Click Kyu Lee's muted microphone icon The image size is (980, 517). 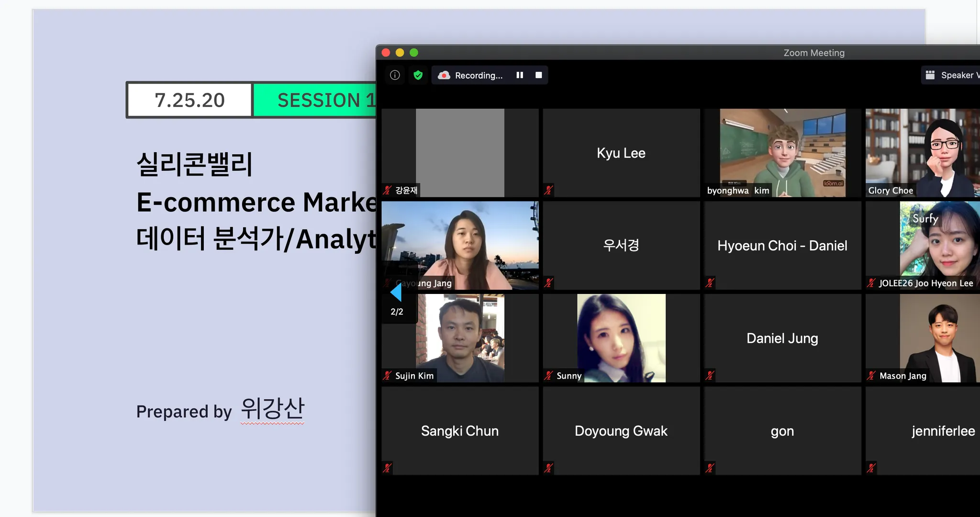tap(548, 190)
